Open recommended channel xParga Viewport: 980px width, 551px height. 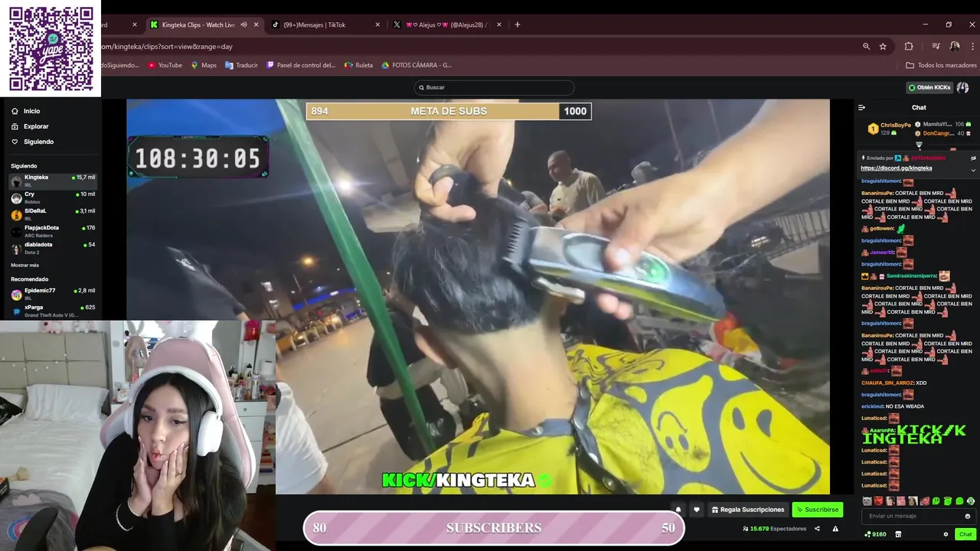point(53,311)
